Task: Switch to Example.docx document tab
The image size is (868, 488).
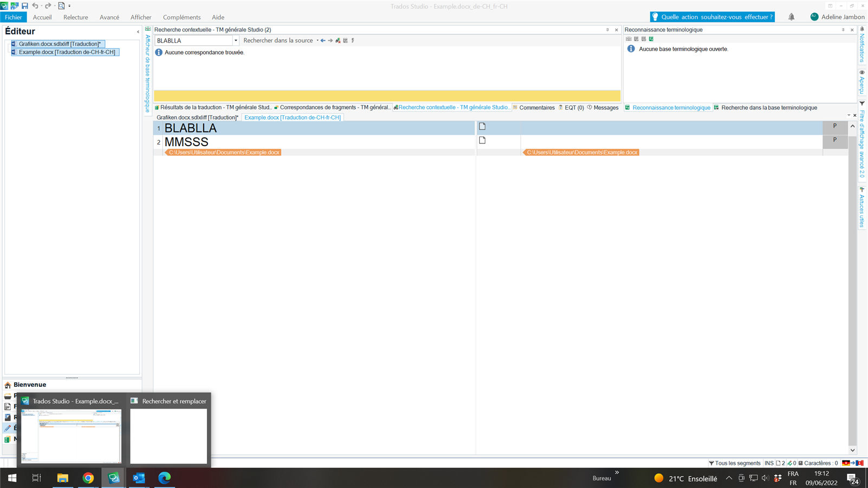Action: click(x=292, y=117)
